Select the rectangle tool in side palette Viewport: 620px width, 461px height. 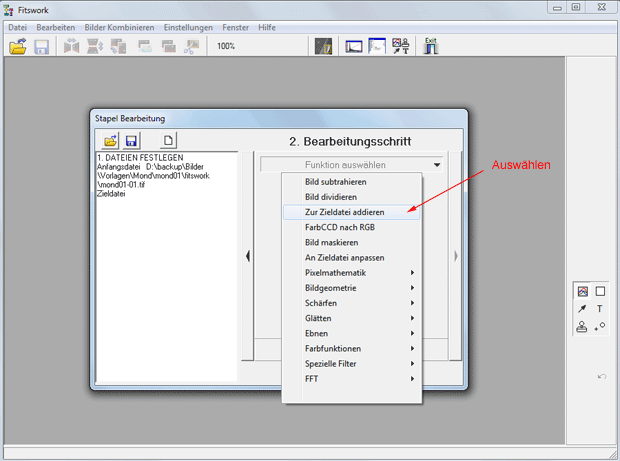(600, 291)
